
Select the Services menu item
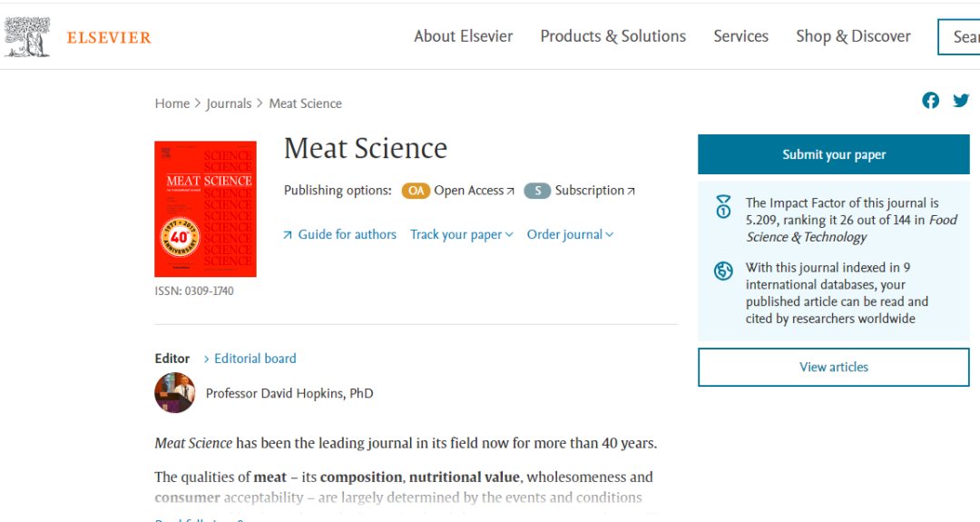[x=740, y=36]
